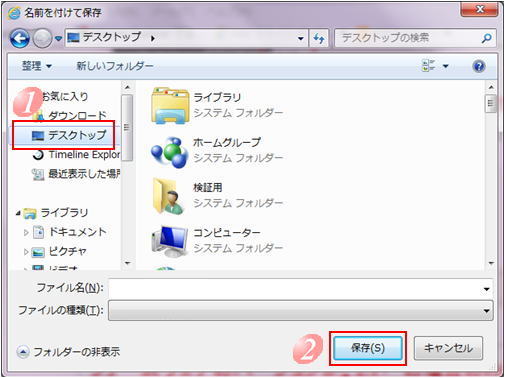505x378 pixels.
Task: Select ピクチャ library in tree
Action: coord(68,251)
